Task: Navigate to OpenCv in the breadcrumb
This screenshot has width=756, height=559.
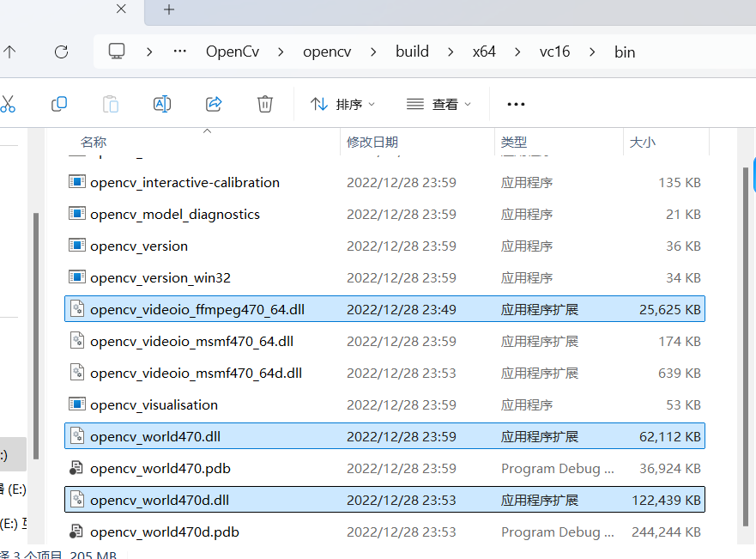Action: [233, 52]
